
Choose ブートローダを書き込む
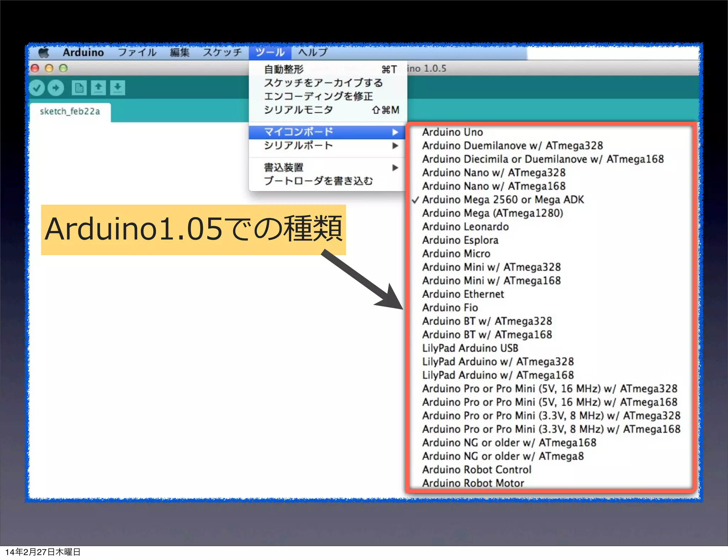coord(327,181)
